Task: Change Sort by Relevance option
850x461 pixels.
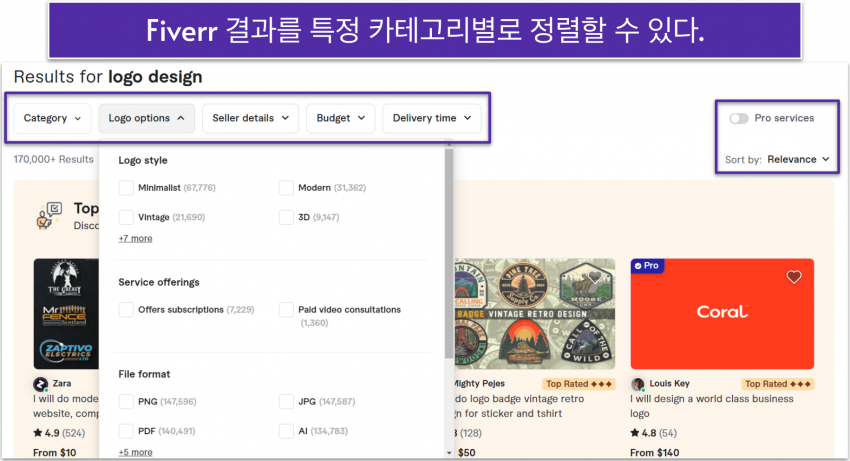Action: point(798,159)
